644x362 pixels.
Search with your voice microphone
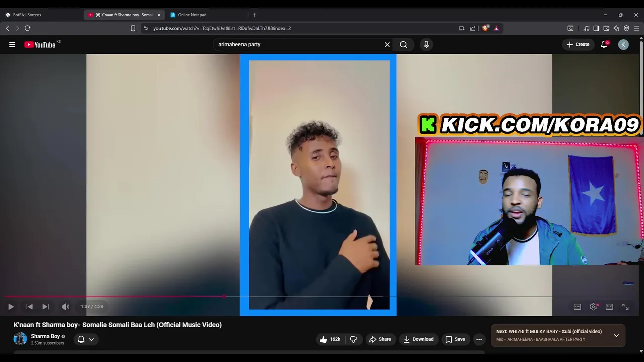tap(426, 44)
